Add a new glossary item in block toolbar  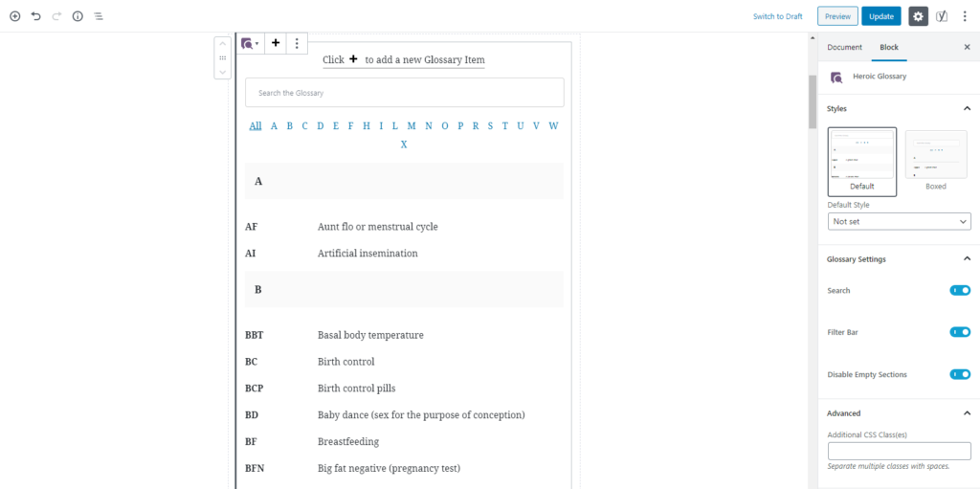click(276, 43)
